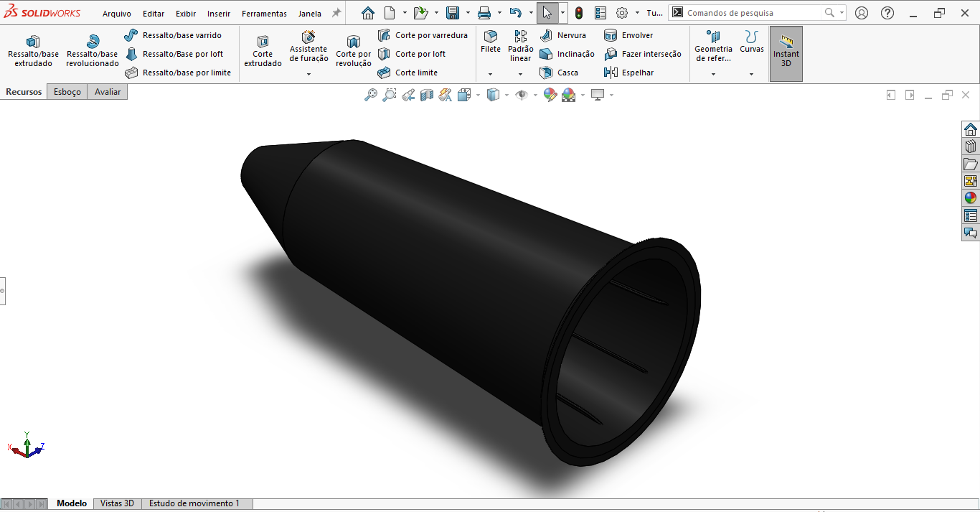
Task: Open the Save dropdown arrow
Action: [x=468, y=13]
